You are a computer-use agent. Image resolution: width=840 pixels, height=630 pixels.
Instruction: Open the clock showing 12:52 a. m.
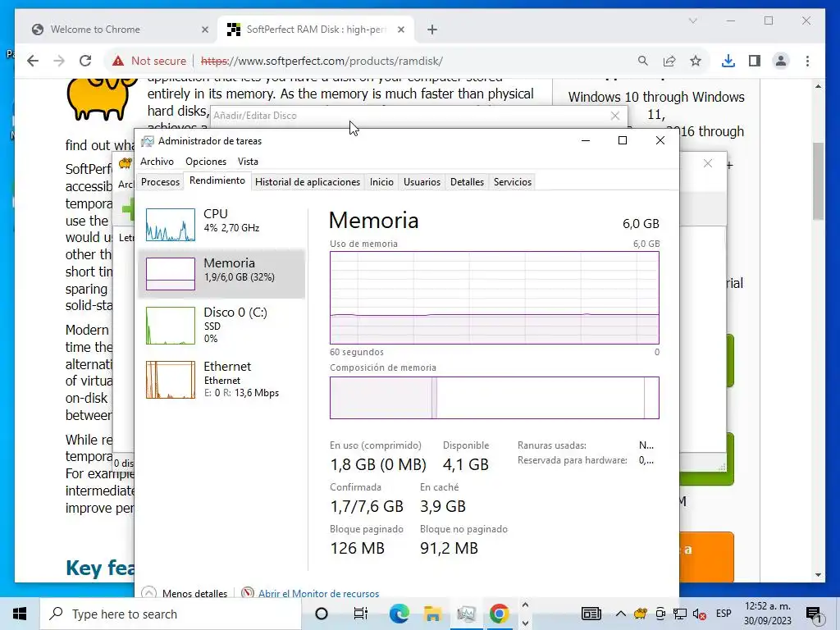[x=768, y=614]
